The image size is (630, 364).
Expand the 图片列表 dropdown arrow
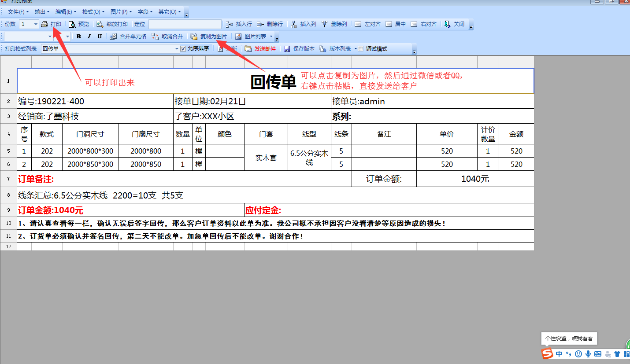[271, 37]
